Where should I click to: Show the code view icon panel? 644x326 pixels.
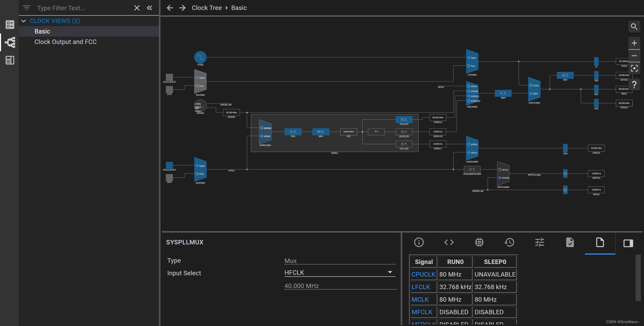pyautogui.click(x=449, y=242)
